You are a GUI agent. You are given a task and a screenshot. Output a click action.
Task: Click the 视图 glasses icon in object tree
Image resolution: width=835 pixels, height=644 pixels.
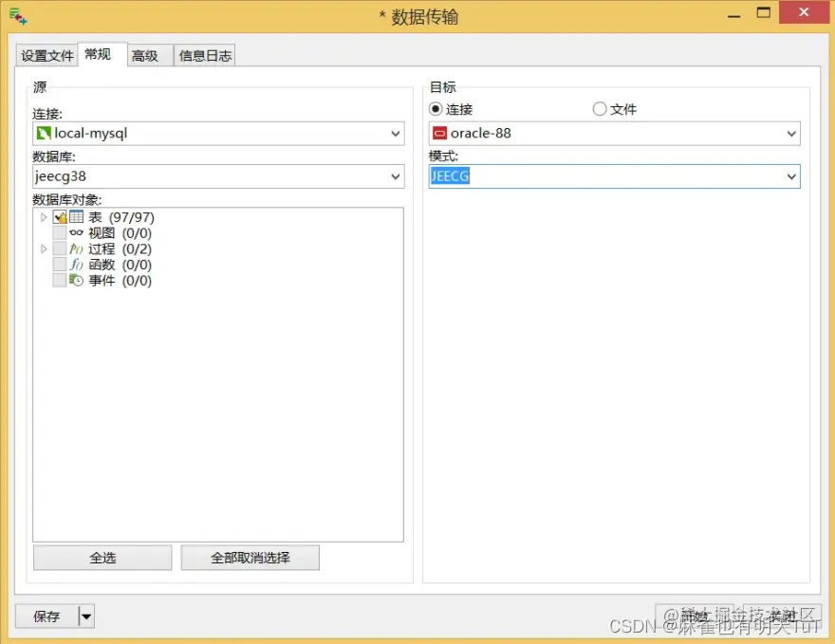76,232
